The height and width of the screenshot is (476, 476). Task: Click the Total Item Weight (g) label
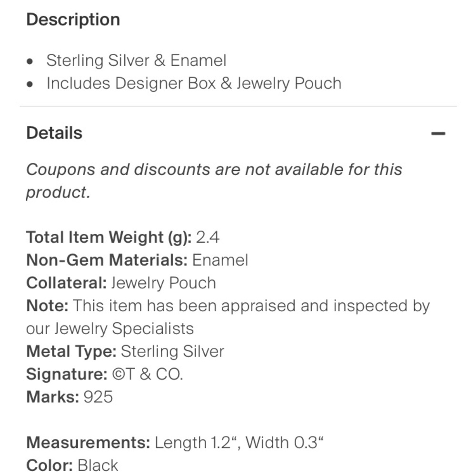[x=109, y=237]
